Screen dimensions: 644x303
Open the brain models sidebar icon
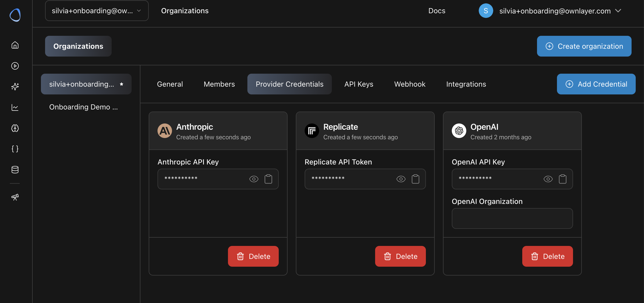pyautogui.click(x=15, y=128)
